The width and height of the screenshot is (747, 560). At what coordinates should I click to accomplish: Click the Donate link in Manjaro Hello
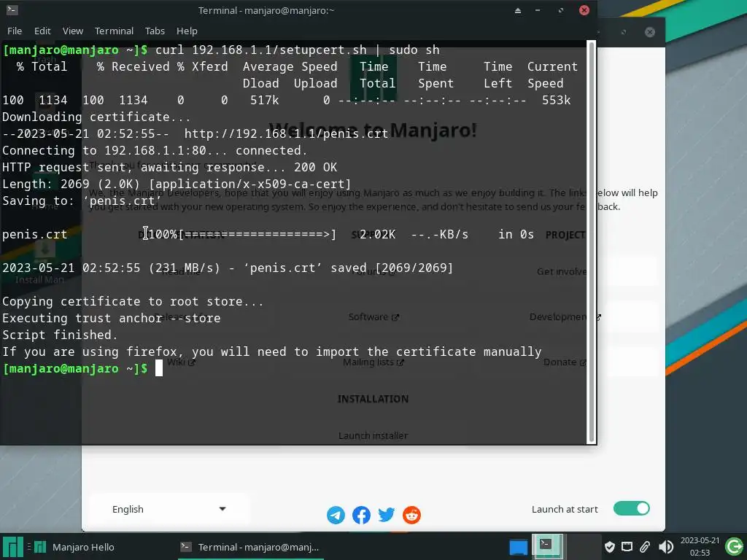(565, 362)
